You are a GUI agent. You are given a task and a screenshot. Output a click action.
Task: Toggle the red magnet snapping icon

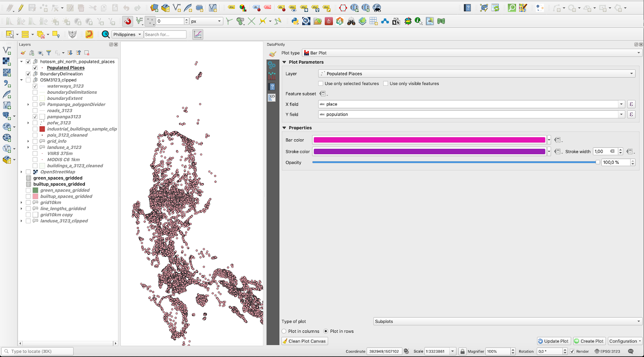[x=128, y=21]
